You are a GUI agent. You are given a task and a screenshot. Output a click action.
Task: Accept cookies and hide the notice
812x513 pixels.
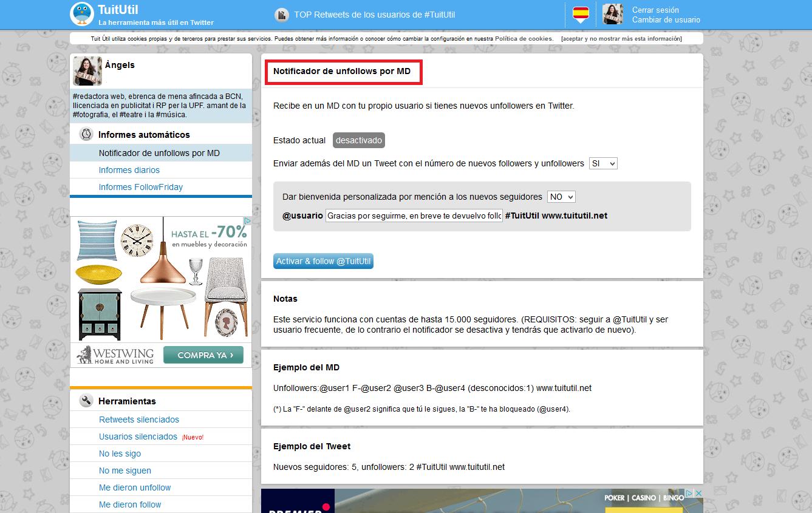coord(621,39)
